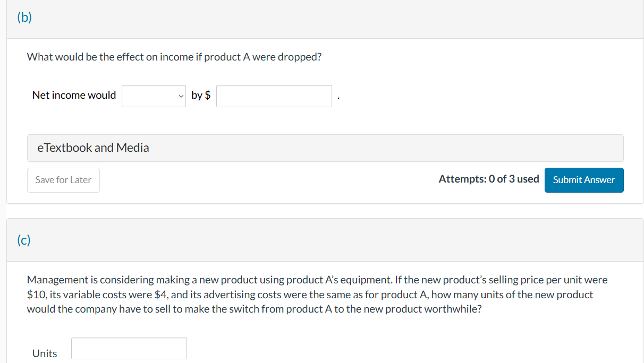Screen dimensions: 644x363
Task: Click the "Units" label
Action: 45,353
